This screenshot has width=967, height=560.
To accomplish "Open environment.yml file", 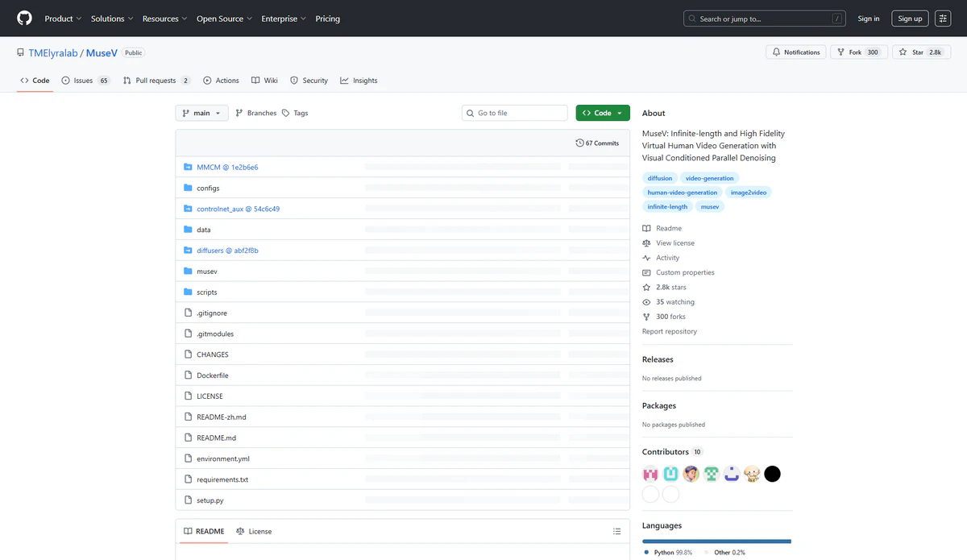I will [223, 459].
